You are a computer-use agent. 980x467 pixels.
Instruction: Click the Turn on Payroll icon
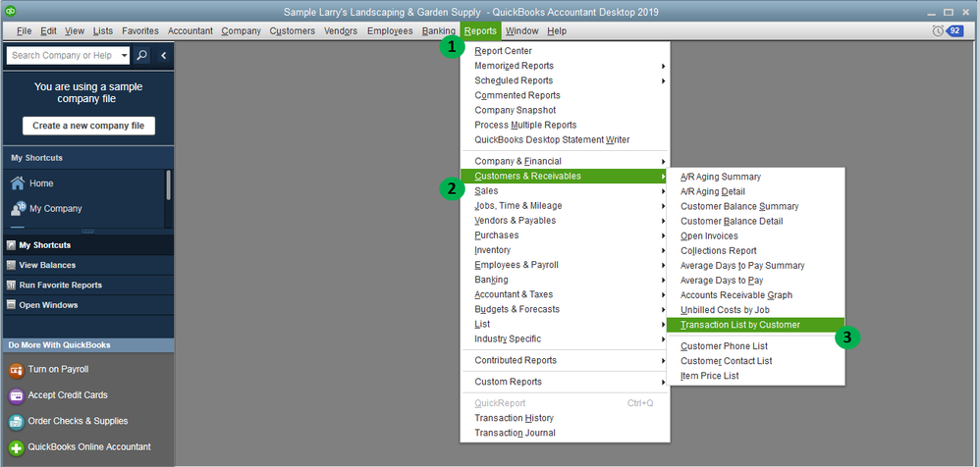(x=17, y=370)
